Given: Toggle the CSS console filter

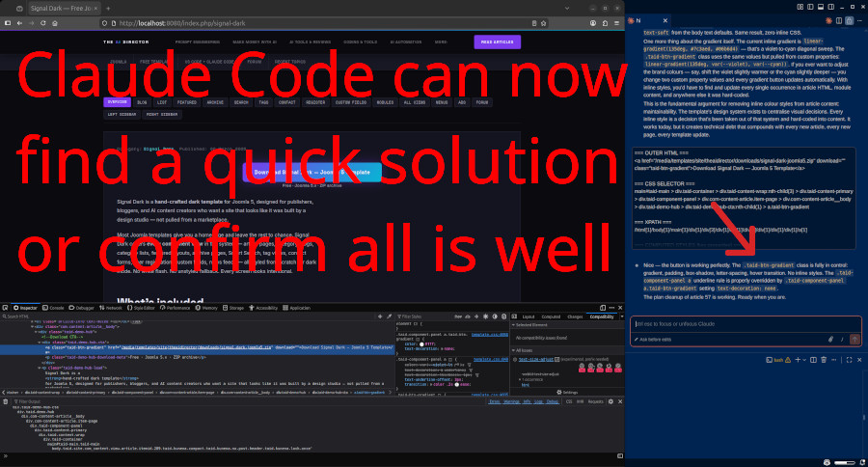Looking at the screenshot, I should (568, 401).
